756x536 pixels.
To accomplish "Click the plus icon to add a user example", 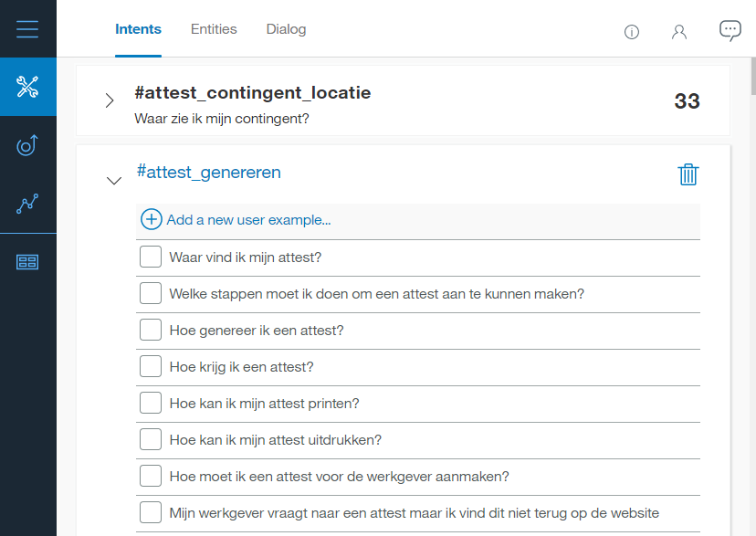I will [x=152, y=220].
